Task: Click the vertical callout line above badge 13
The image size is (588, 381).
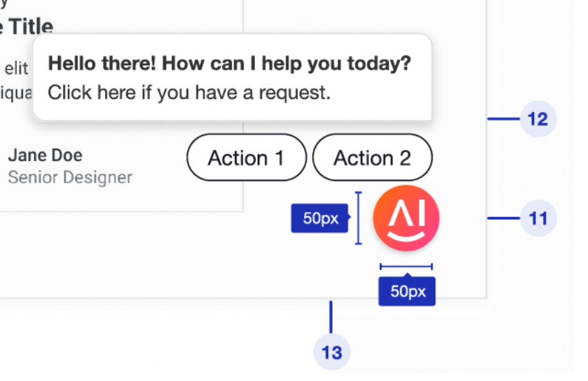Action: (331, 316)
